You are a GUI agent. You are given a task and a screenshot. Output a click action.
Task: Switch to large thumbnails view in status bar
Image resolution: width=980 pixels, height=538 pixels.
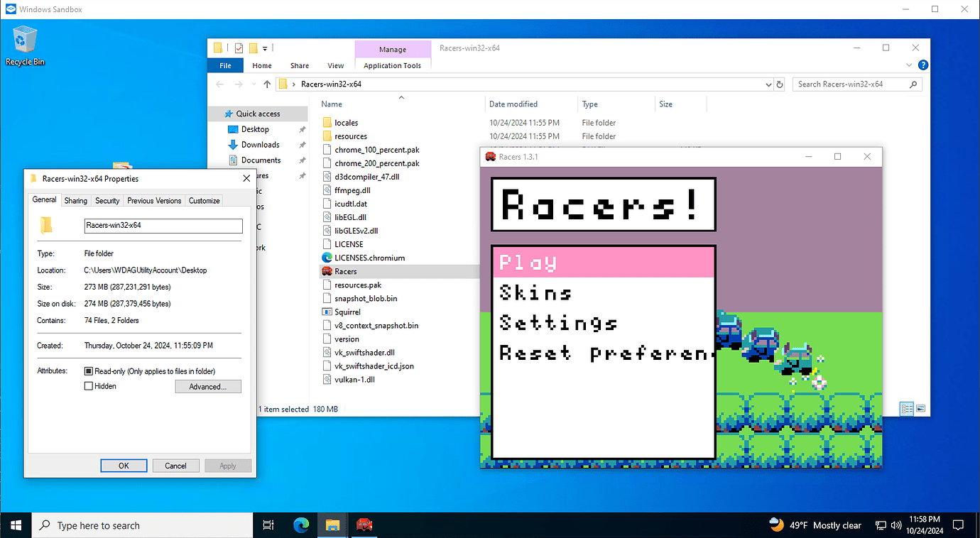point(921,409)
